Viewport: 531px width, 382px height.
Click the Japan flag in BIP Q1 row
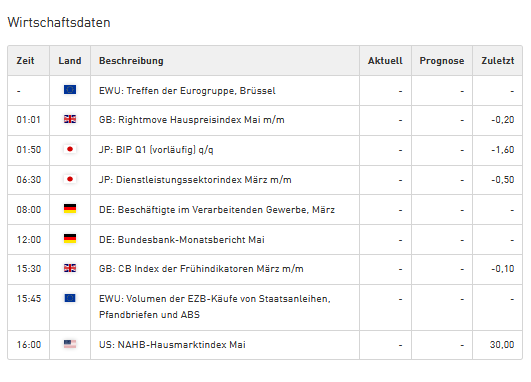(x=70, y=149)
